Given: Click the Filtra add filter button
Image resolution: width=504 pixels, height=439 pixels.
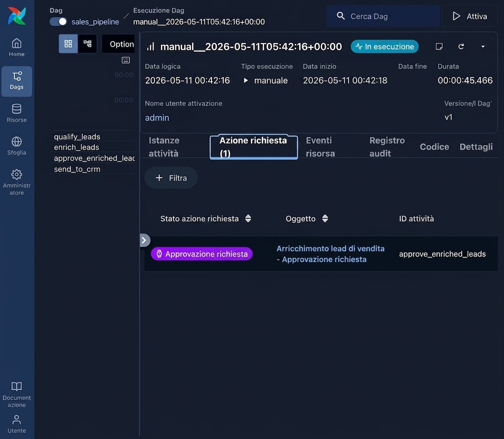Looking at the screenshot, I should tap(171, 178).
